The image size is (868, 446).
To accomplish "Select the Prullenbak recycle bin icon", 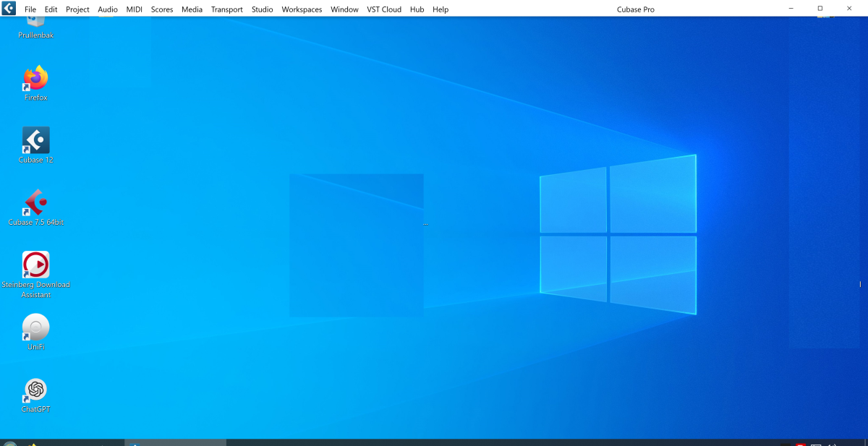I will pyautogui.click(x=35, y=27).
